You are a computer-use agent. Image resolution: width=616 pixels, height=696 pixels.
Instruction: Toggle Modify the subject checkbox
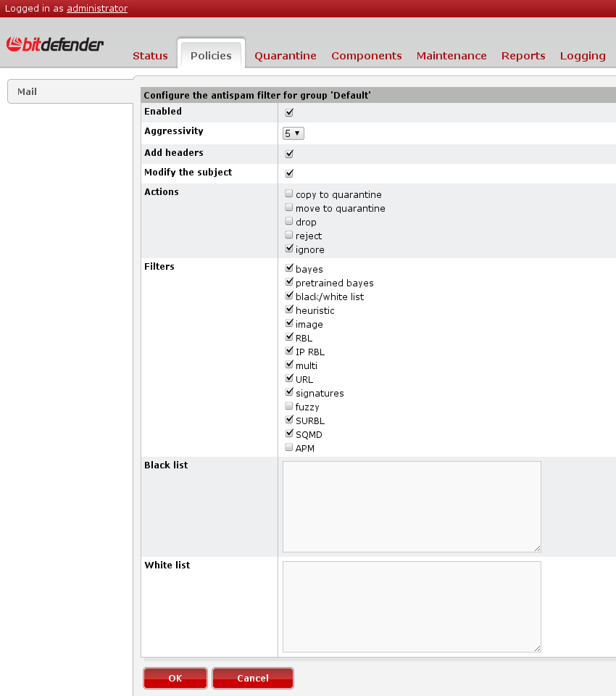(x=289, y=173)
